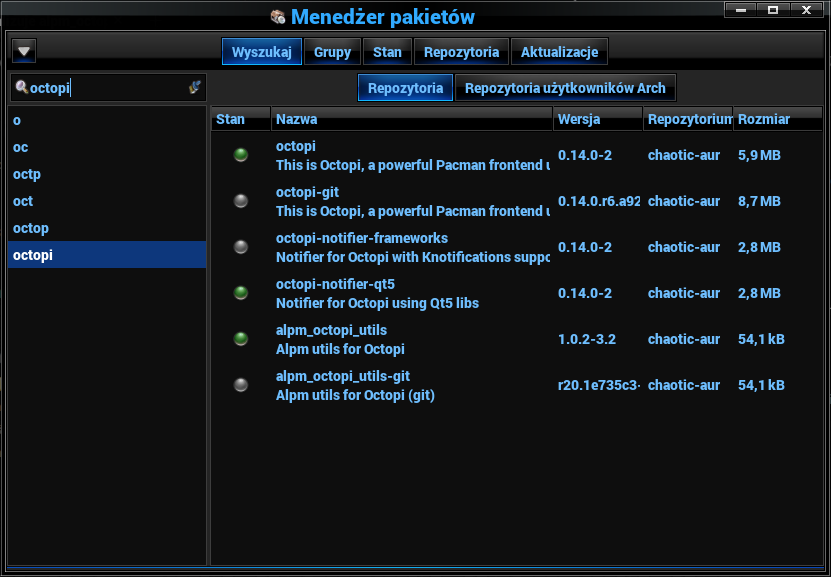Viewport: 831px width, 577px height.
Task: Select search history entry "oct"
Action: [x=107, y=201]
